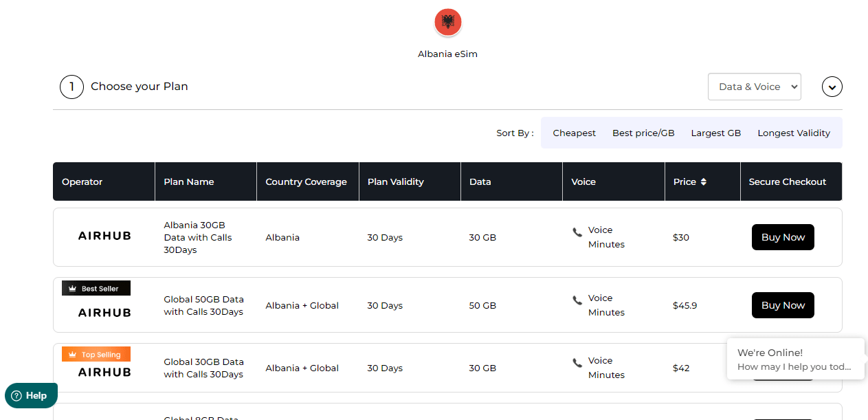Click the Top Selling crown badge
This screenshot has width=868, height=420.
[x=96, y=355]
